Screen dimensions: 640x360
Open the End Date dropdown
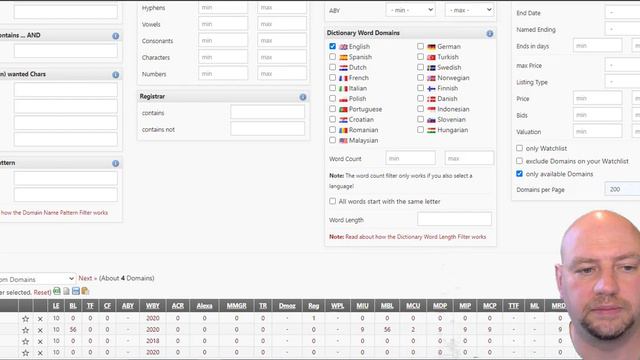pyautogui.click(x=622, y=13)
